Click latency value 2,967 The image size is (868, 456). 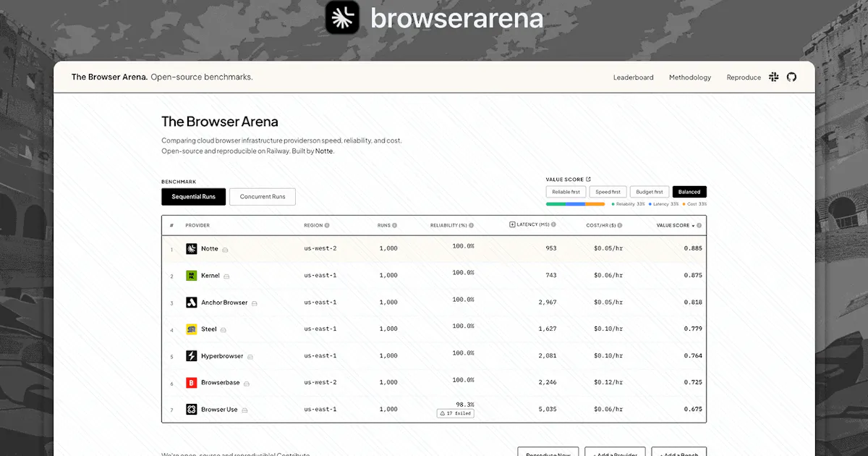[x=548, y=303]
